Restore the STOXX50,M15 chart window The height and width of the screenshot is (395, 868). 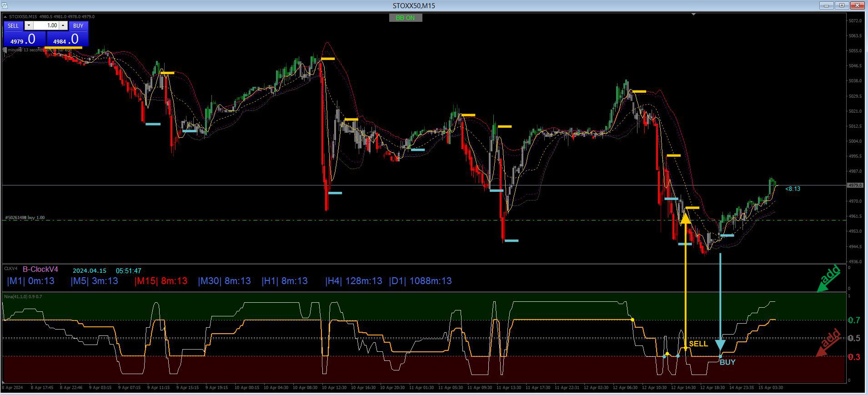842,5
